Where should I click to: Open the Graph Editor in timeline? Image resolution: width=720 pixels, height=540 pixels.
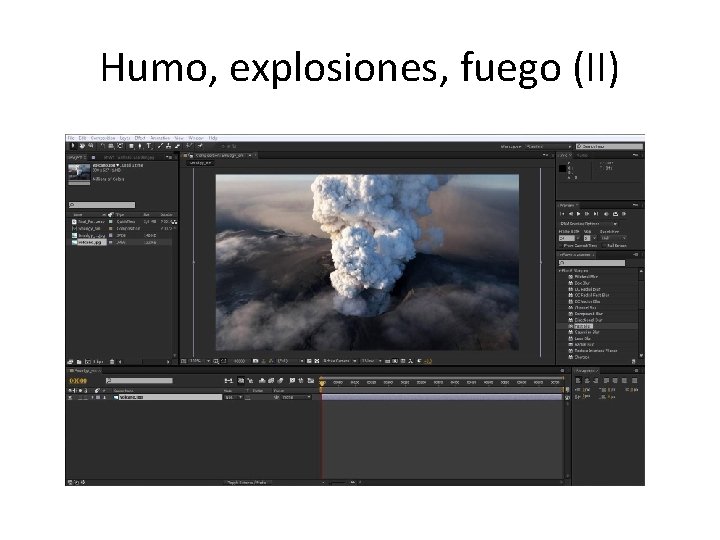(x=311, y=381)
